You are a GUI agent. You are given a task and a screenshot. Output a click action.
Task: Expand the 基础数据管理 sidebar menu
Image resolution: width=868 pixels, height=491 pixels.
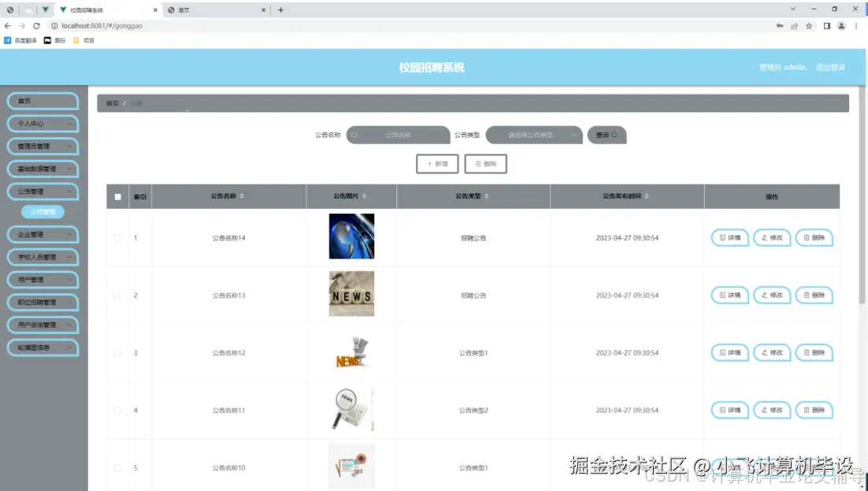click(x=43, y=169)
